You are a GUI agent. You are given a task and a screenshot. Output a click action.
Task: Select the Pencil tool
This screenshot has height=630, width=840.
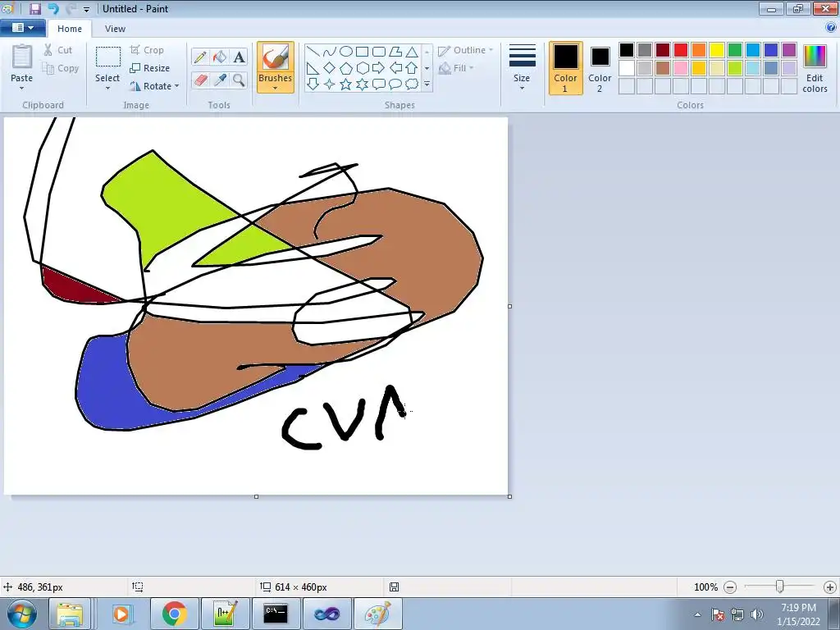coord(200,57)
